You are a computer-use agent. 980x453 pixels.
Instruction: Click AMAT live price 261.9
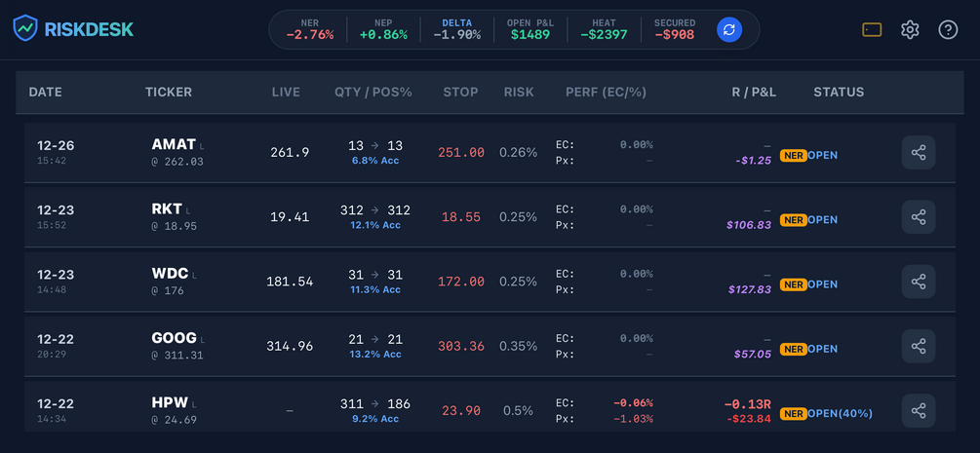coord(290,152)
